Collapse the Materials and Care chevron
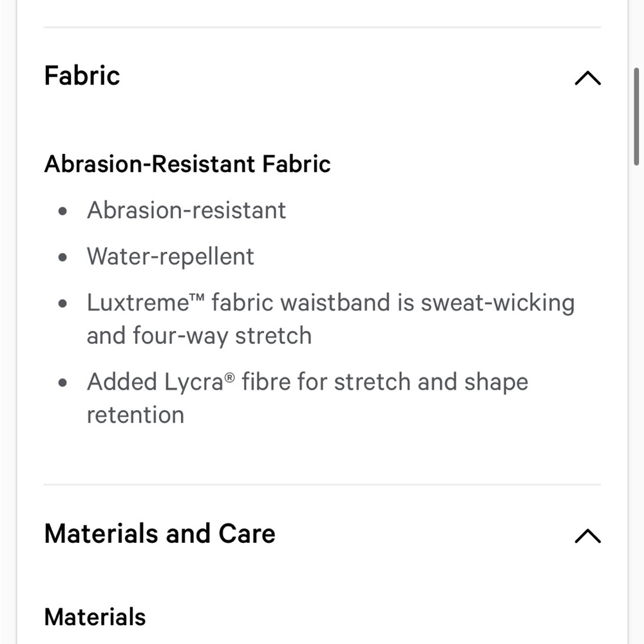The image size is (644, 644). tap(587, 536)
